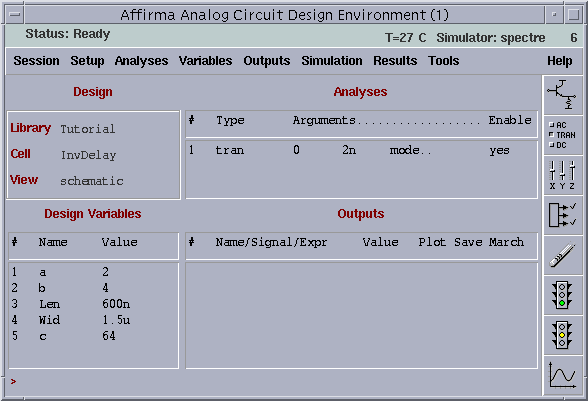Click the 'Simulator: spectre' status text
Screen dimensions: 588x401
click(491, 38)
